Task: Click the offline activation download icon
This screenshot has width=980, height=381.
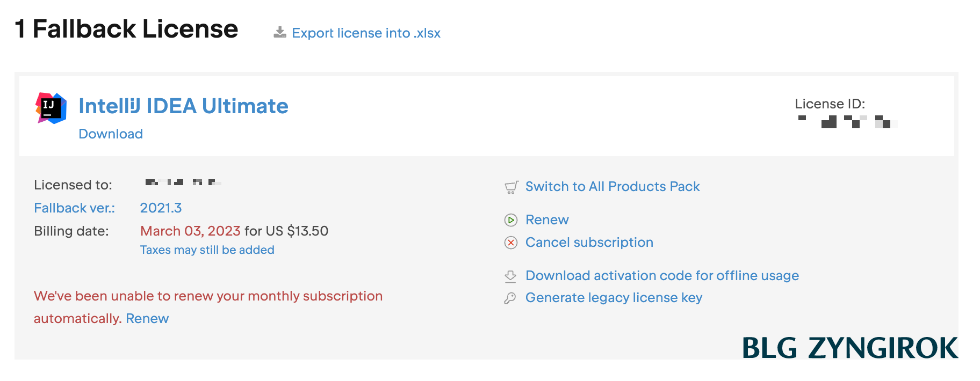Action: point(510,276)
